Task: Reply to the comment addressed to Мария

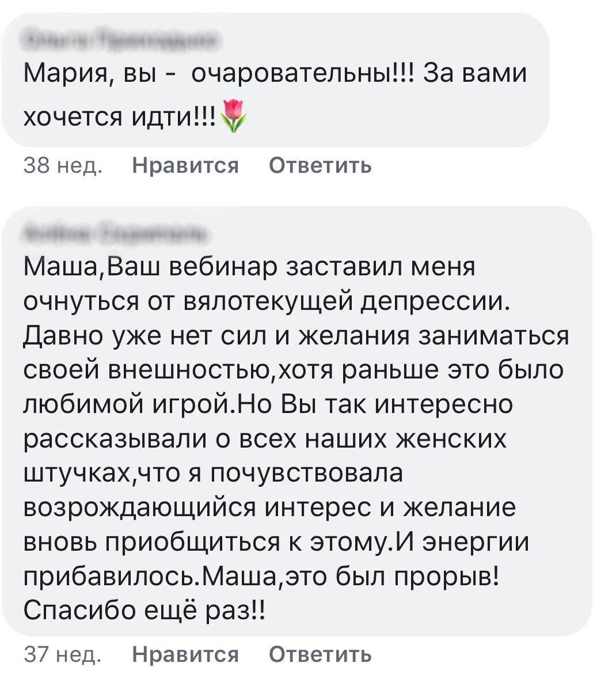Action: tap(320, 166)
